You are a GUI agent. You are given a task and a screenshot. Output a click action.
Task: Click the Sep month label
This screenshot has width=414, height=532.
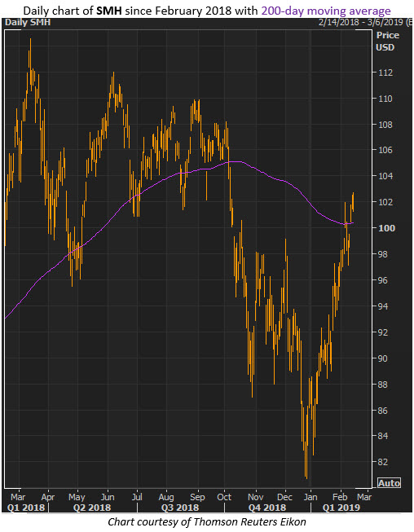coord(197,498)
